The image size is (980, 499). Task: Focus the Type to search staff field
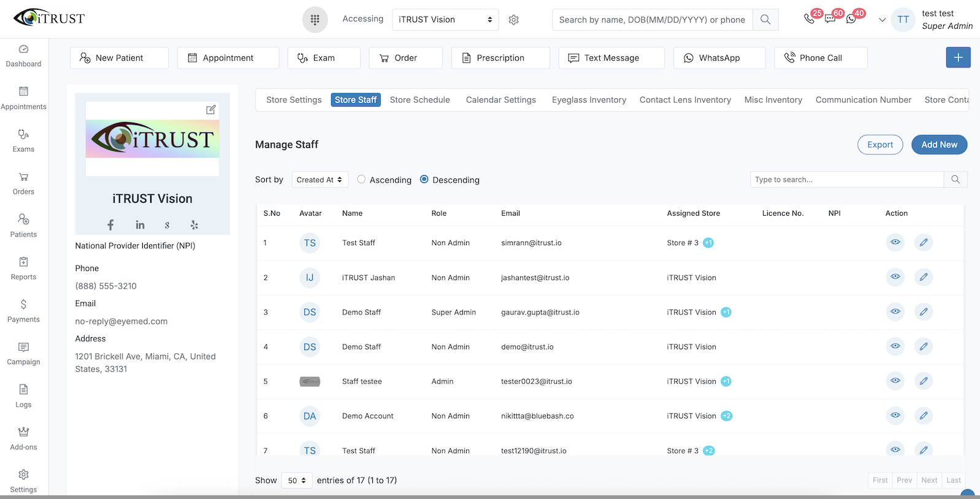847,180
